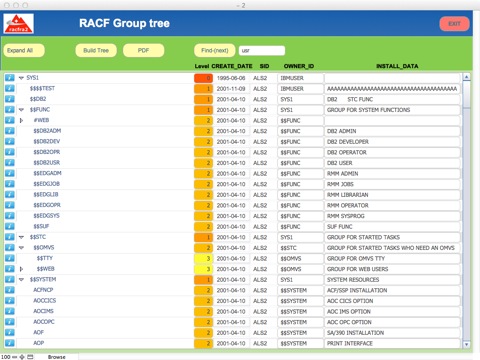Click the blue icon next to $$DB2
This screenshot has width=480, height=360.
(x=10, y=99)
